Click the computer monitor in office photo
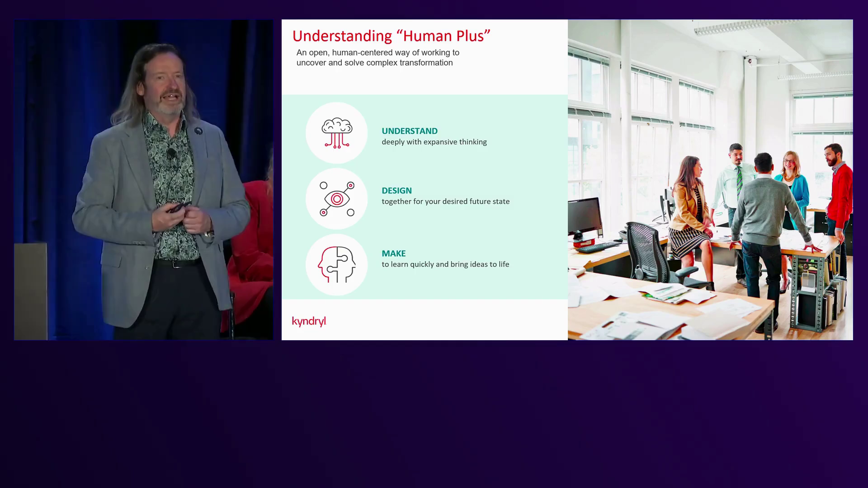 coord(585,216)
